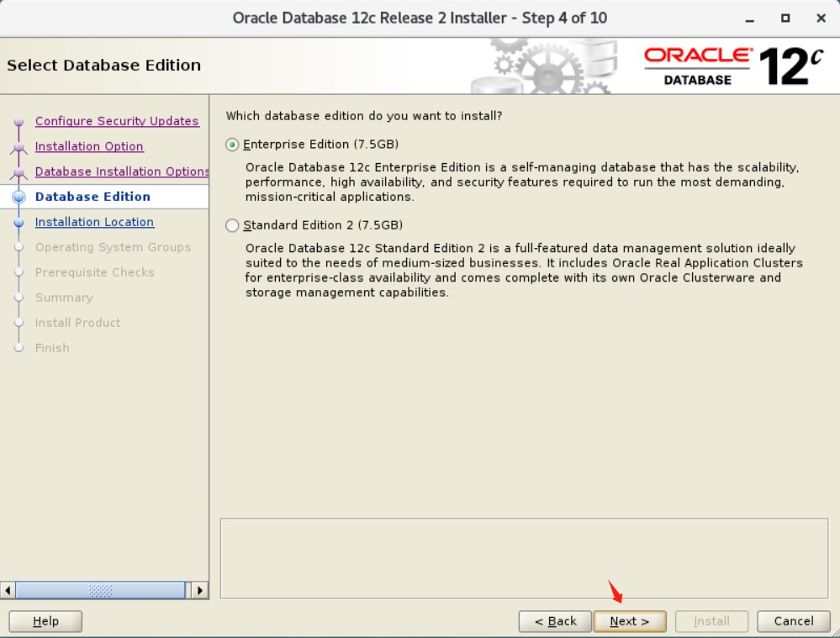840x638 pixels.
Task: Open the Configure Security Updates step link
Action: click(117, 121)
